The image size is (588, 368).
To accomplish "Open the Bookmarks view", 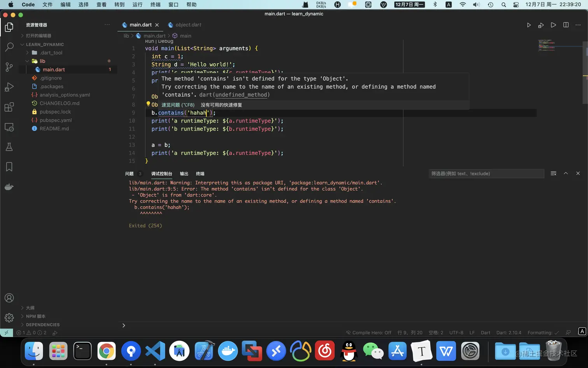I will click(9, 167).
